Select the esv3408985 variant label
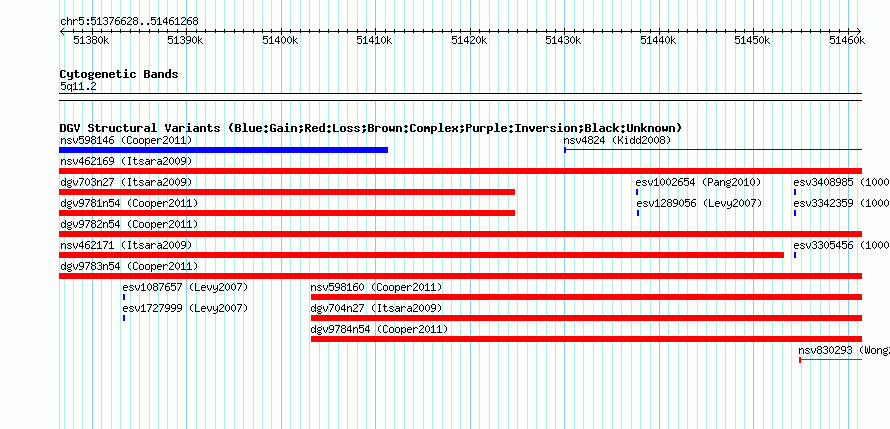The width and height of the screenshot is (890, 429). tap(841, 182)
